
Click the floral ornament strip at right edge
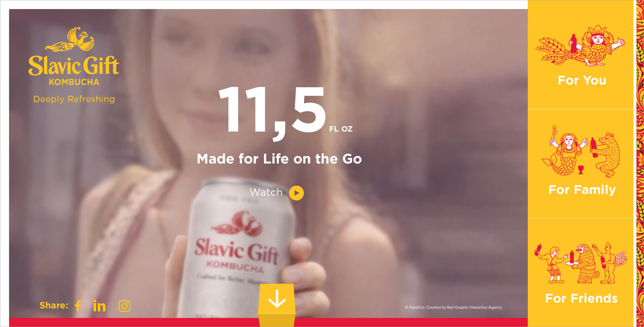coord(640,163)
